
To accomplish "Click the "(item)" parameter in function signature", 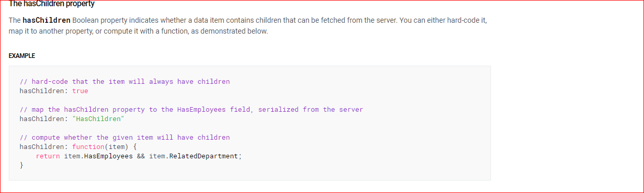I will click(117, 147).
